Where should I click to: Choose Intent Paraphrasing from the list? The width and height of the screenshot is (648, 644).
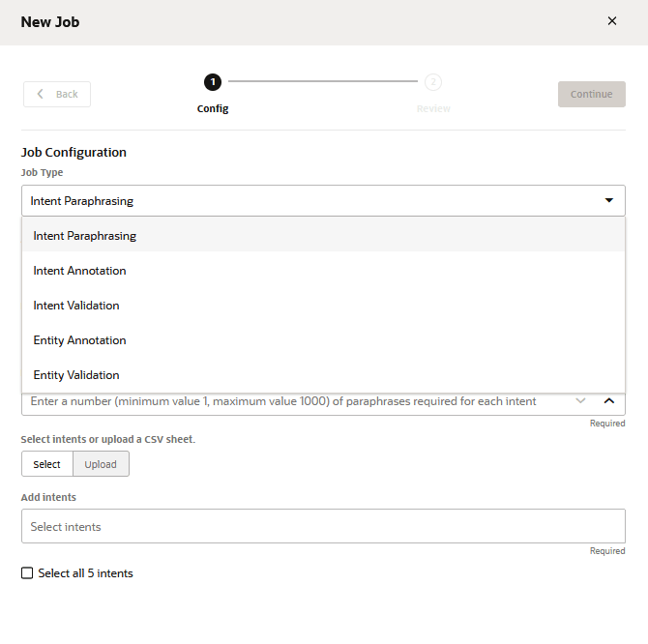[x=85, y=236]
